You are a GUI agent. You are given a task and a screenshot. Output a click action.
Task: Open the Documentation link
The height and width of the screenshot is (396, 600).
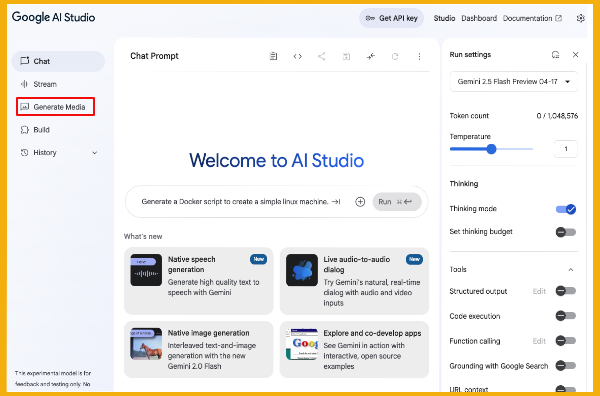[x=532, y=18]
